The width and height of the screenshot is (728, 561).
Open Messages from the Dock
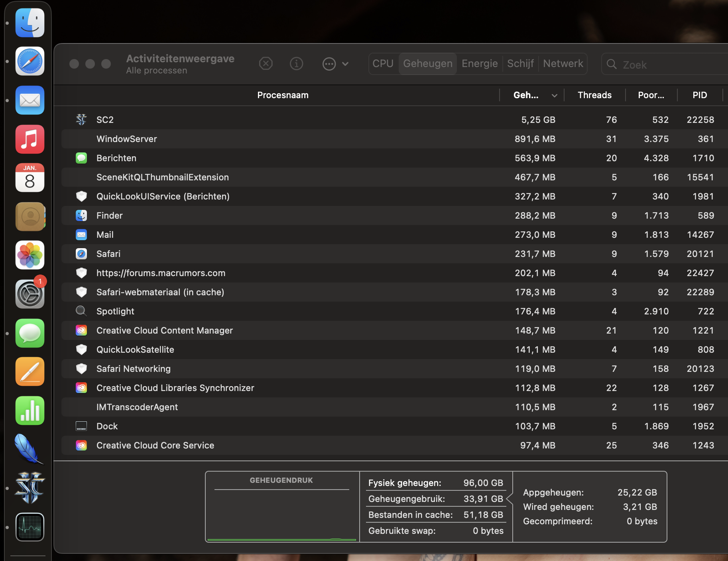point(30,333)
